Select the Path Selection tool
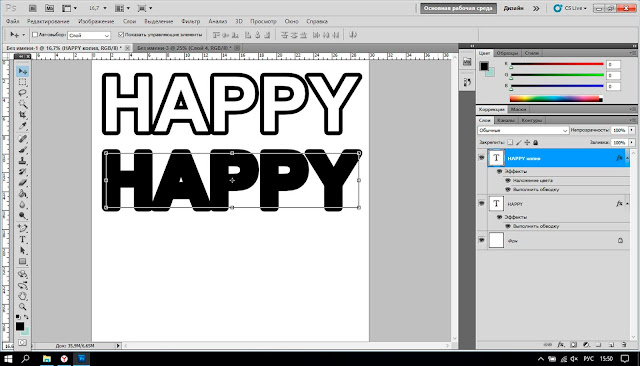 pos(22,251)
